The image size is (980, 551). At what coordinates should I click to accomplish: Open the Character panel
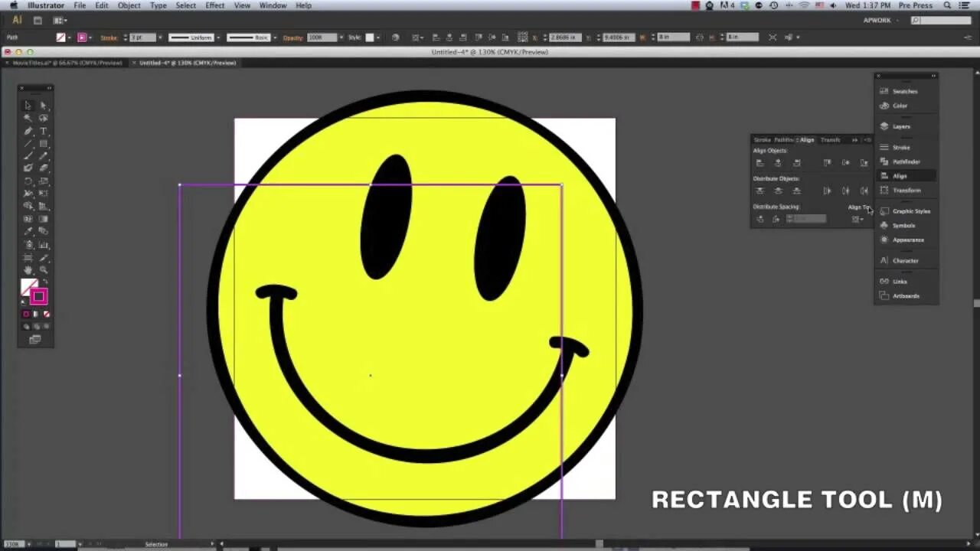[906, 261]
